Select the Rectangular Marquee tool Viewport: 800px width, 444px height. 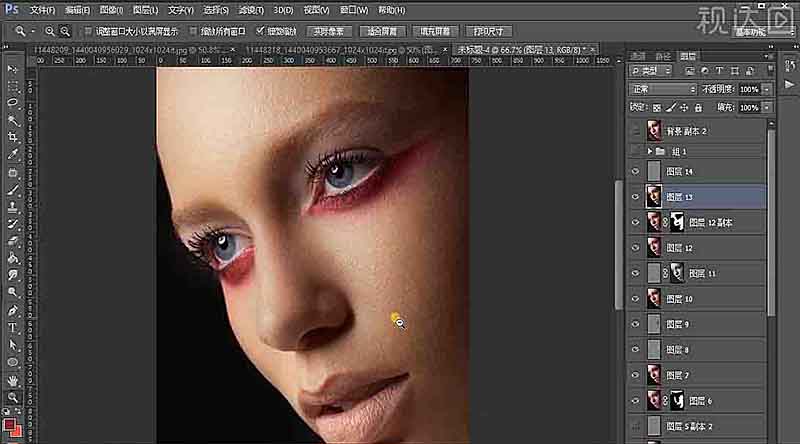(13, 86)
